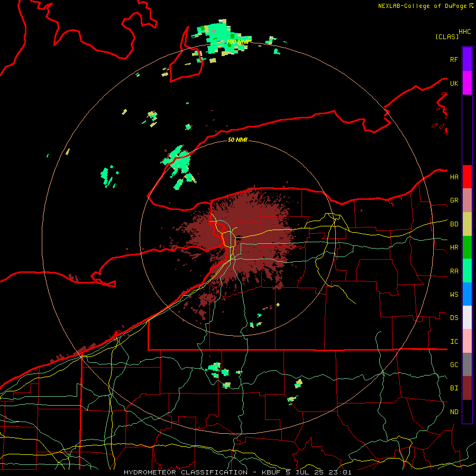Click the BI brown legend swatch
The image size is (476, 476).
click(467, 388)
